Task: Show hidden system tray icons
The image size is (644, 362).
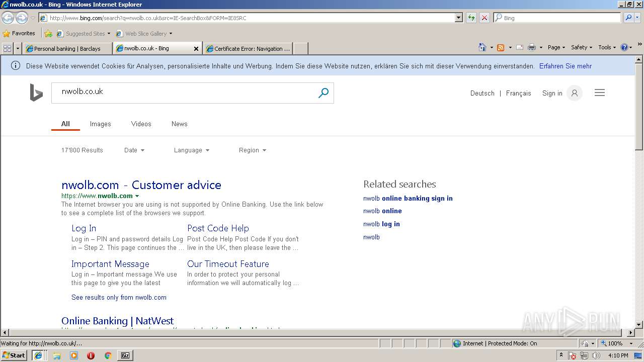Action: point(561,355)
